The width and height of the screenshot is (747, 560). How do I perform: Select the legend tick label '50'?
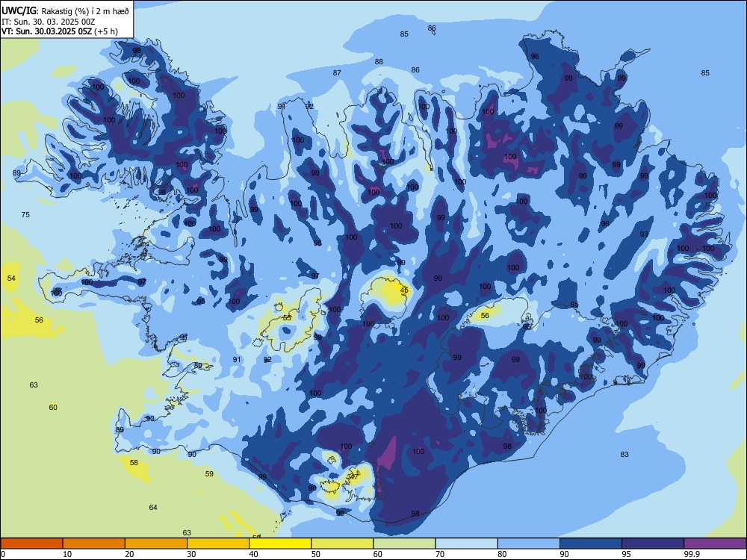315,554
